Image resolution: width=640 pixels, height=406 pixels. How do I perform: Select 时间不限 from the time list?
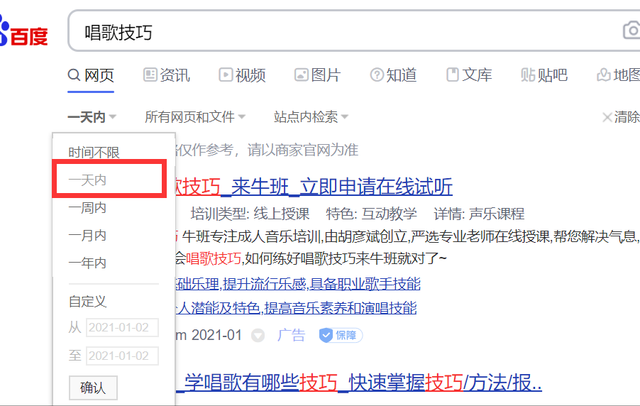point(94,153)
